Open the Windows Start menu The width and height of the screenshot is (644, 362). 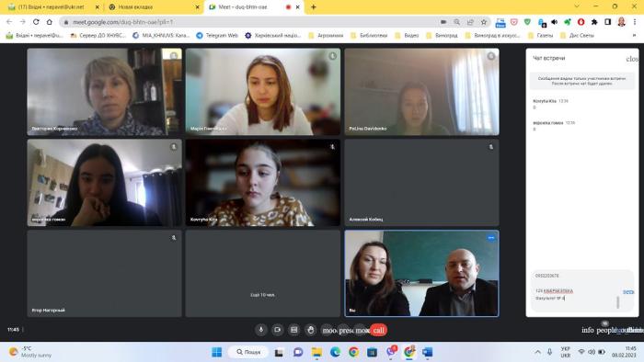[x=217, y=352]
